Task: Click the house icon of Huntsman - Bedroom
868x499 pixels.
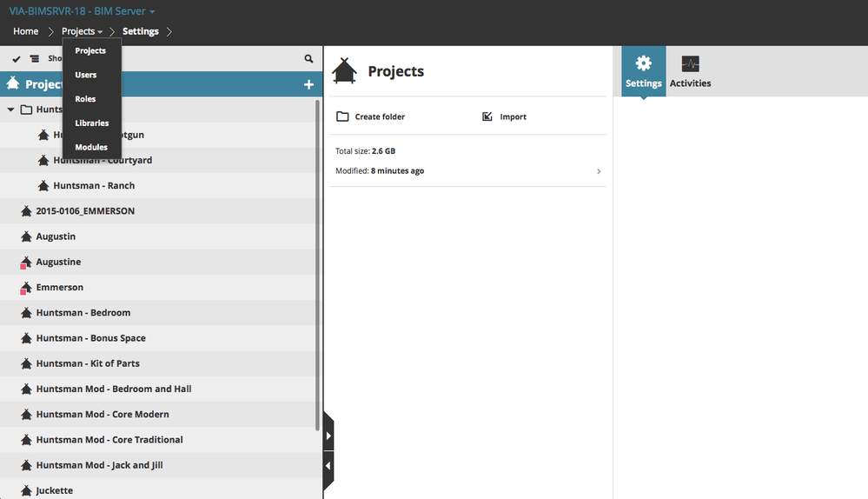Action: coord(26,313)
